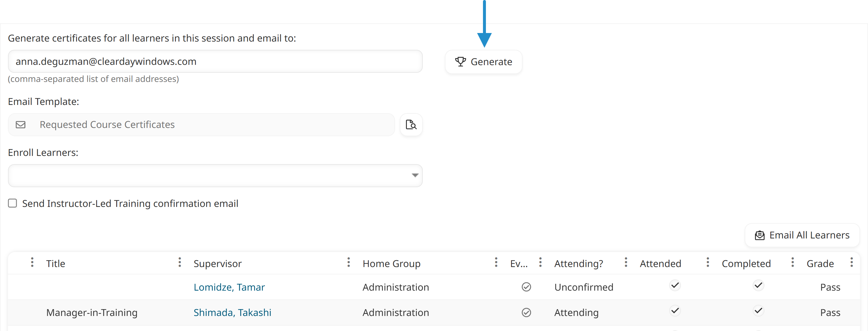Open the column options icon beside Title header

click(32, 263)
